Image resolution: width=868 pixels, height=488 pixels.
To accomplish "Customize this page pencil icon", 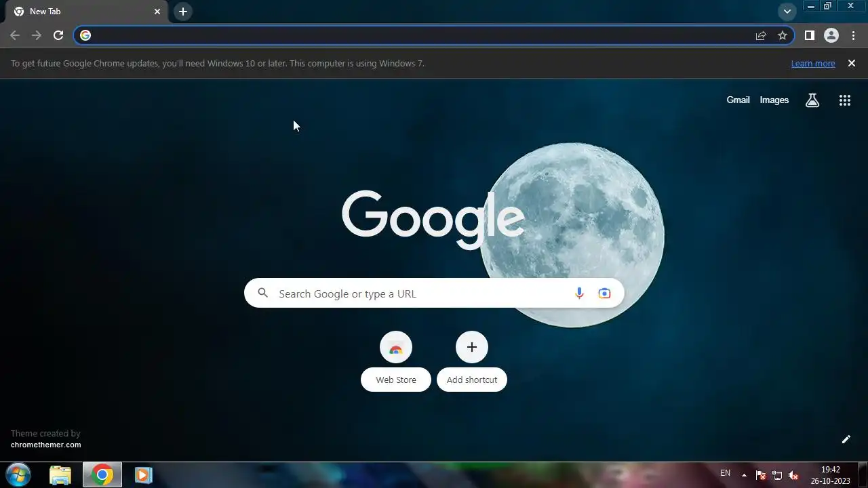I will point(846,439).
